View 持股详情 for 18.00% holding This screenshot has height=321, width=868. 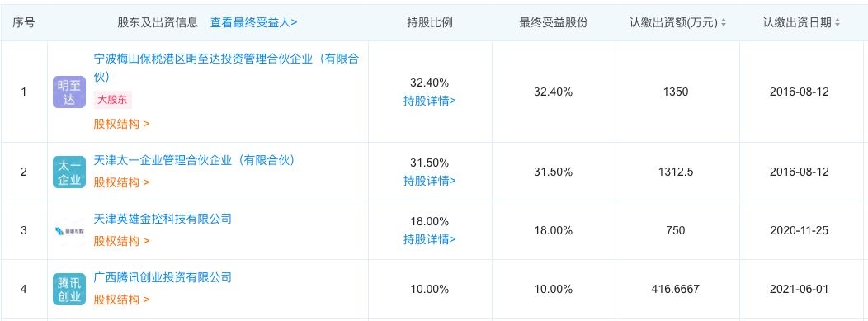(430, 239)
